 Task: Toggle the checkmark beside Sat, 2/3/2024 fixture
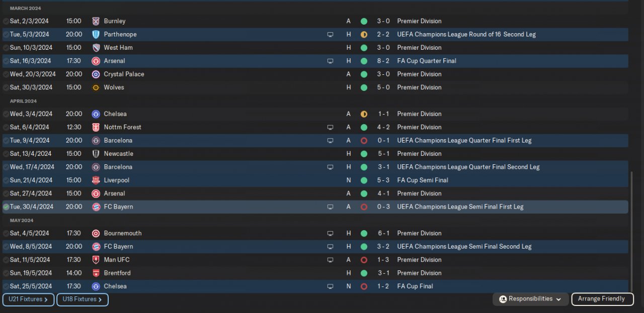pos(6,21)
